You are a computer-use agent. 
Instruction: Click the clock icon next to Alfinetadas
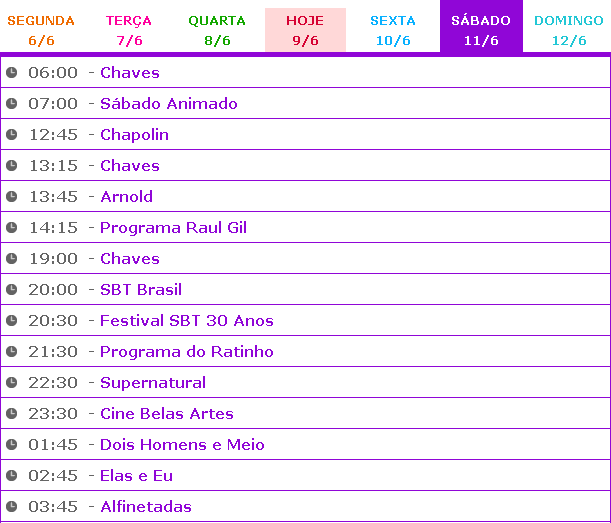[x=12, y=507]
